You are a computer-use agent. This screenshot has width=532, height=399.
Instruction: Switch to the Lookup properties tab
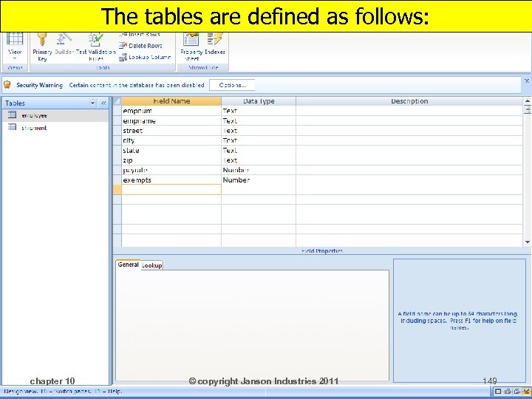coord(152,265)
